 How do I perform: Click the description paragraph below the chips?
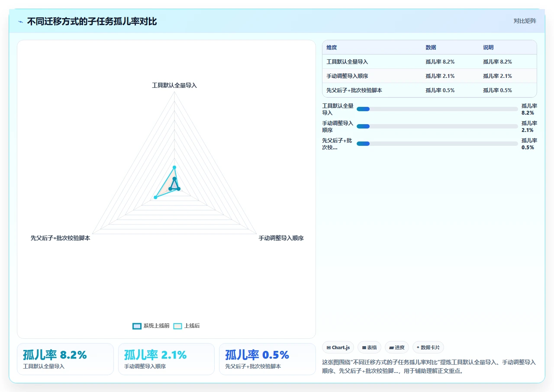point(429,366)
